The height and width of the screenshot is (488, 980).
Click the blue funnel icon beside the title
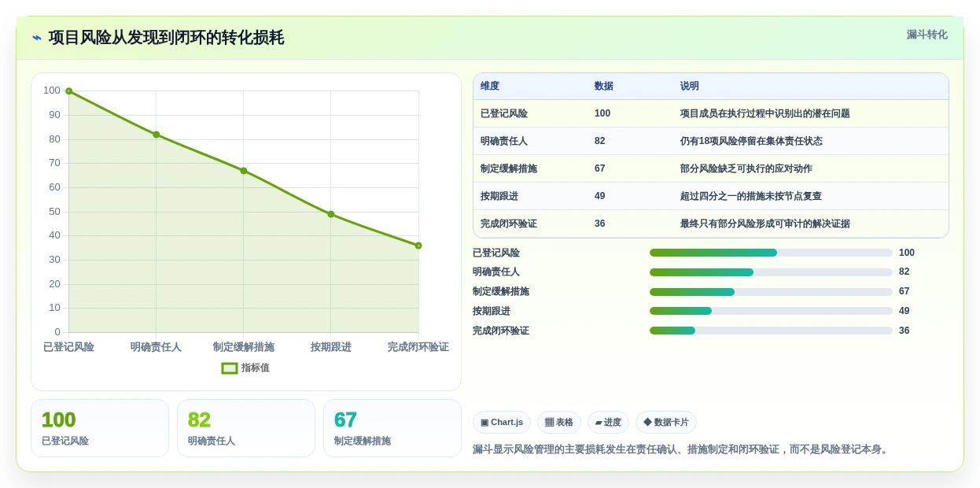(x=37, y=38)
